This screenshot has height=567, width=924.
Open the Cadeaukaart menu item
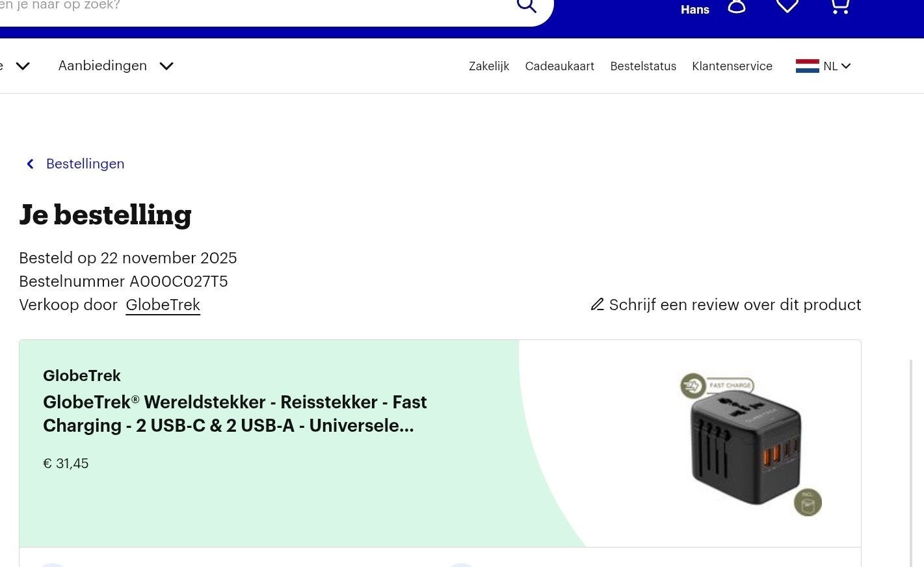click(559, 66)
